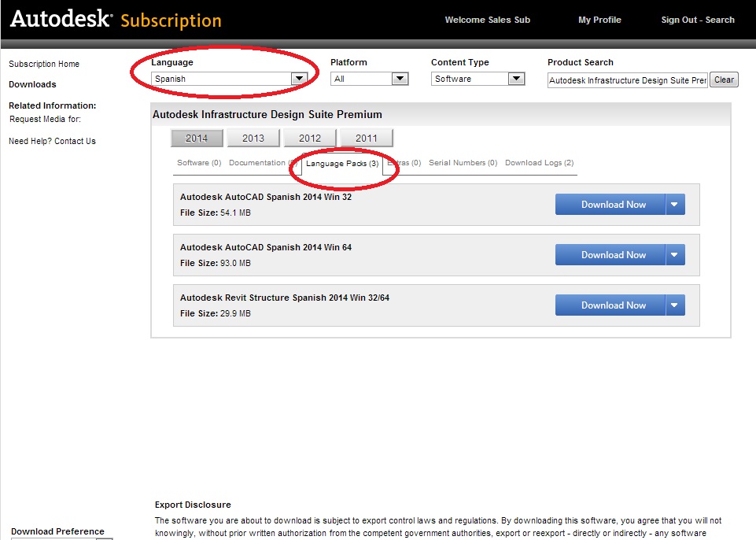This screenshot has width=756, height=540.
Task: Open the Content Type dropdown showing Software
Action: pyautogui.click(x=478, y=79)
